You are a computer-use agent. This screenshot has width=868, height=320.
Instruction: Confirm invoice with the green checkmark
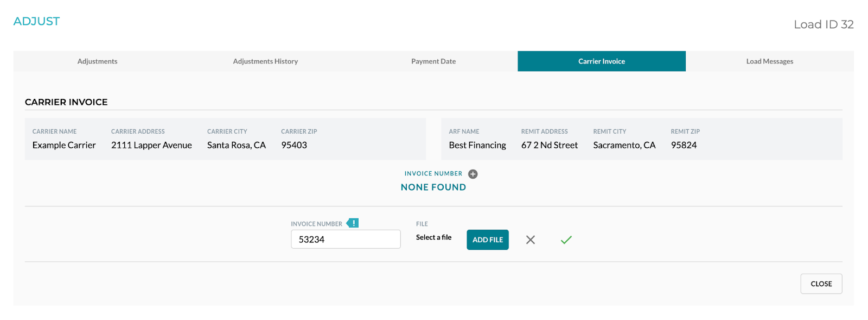click(x=566, y=240)
